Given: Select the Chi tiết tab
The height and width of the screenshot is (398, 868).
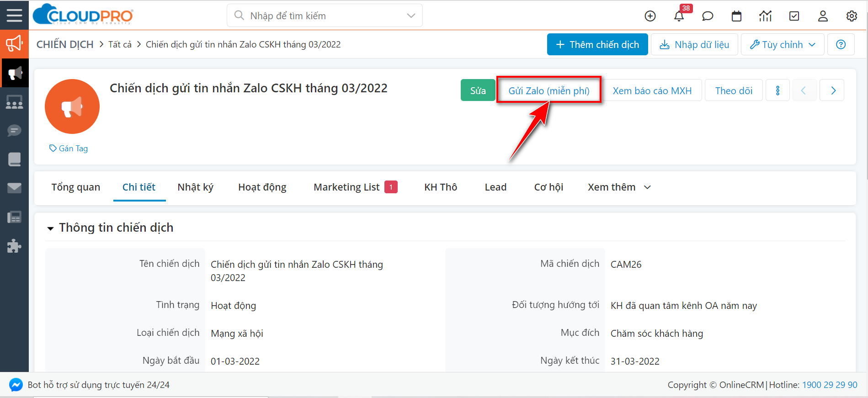Looking at the screenshot, I should pos(139,187).
